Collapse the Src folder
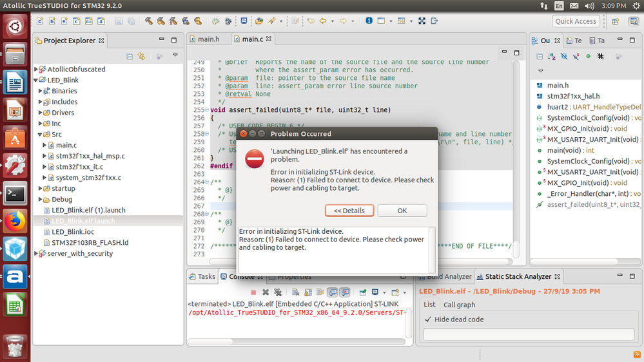Image resolution: width=644 pixels, height=362 pixels. [x=40, y=134]
